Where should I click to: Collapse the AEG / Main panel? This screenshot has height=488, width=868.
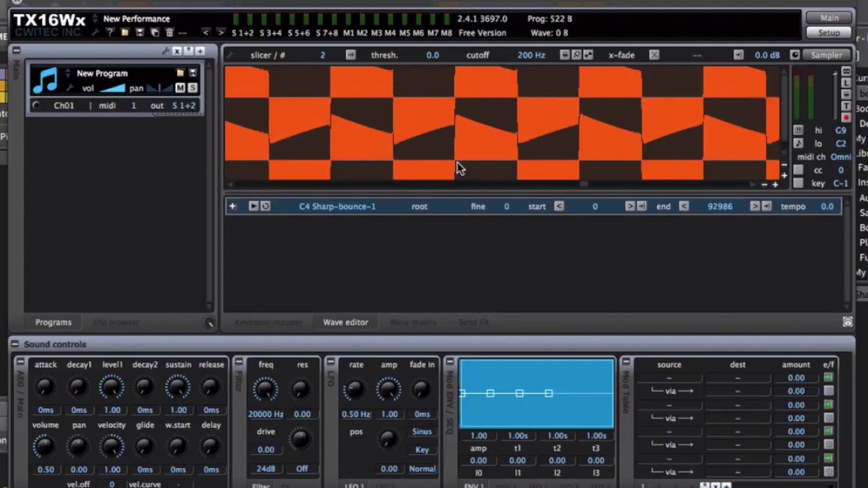tap(20, 362)
